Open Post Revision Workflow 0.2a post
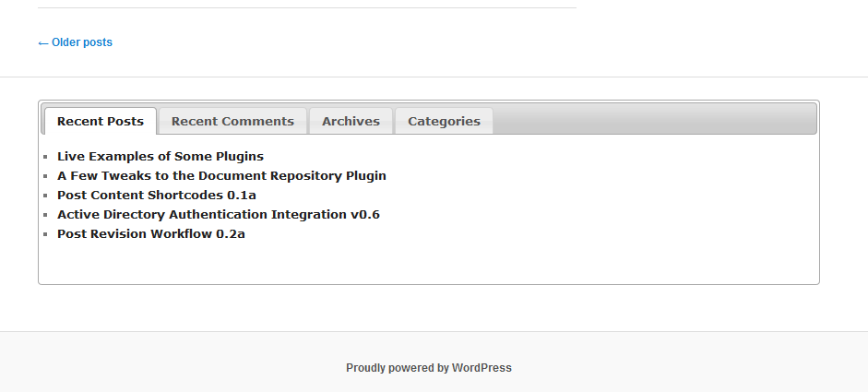Image resolution: width=868 pixels, height=392 pixels. coord(151,233)
